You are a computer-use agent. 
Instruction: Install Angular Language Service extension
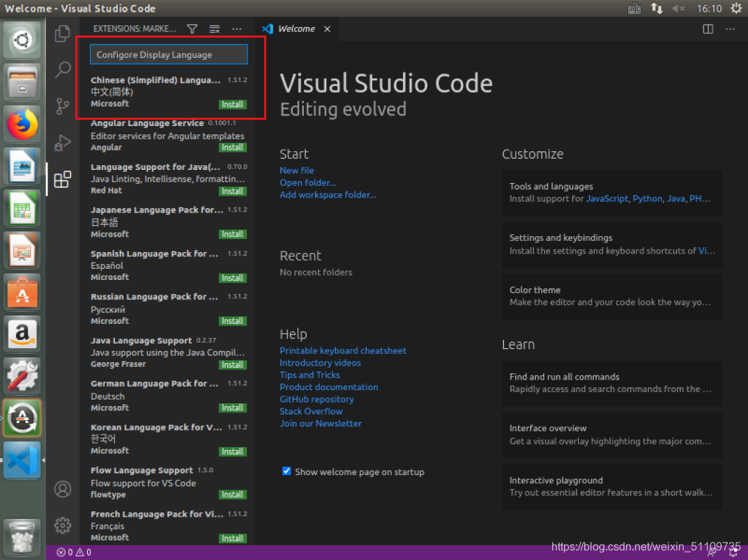(x=232, y=148)
